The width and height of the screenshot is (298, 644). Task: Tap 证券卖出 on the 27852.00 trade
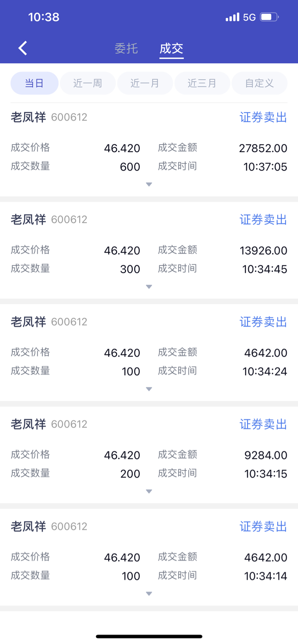[x=263, y=117]
